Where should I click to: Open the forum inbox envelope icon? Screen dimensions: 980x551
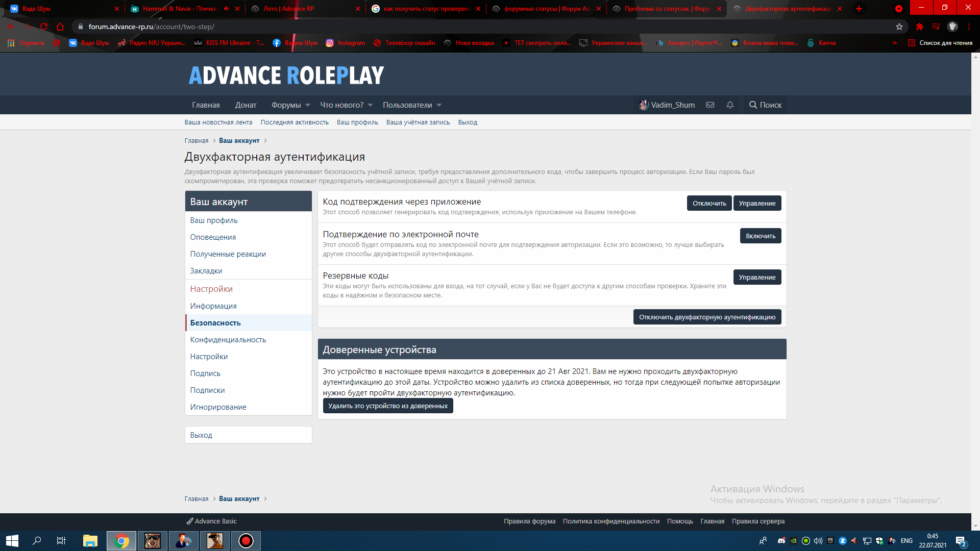710,105
